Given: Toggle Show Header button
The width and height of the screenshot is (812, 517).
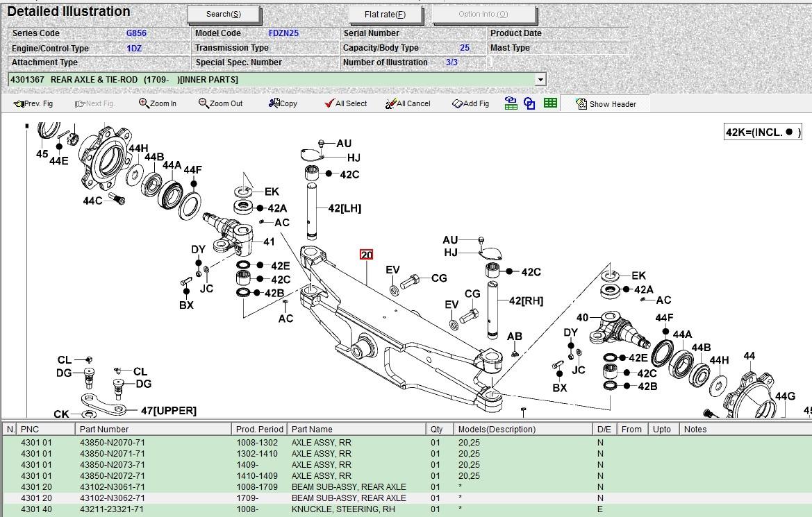Looking at the screenshot, I should pos(605,104).
